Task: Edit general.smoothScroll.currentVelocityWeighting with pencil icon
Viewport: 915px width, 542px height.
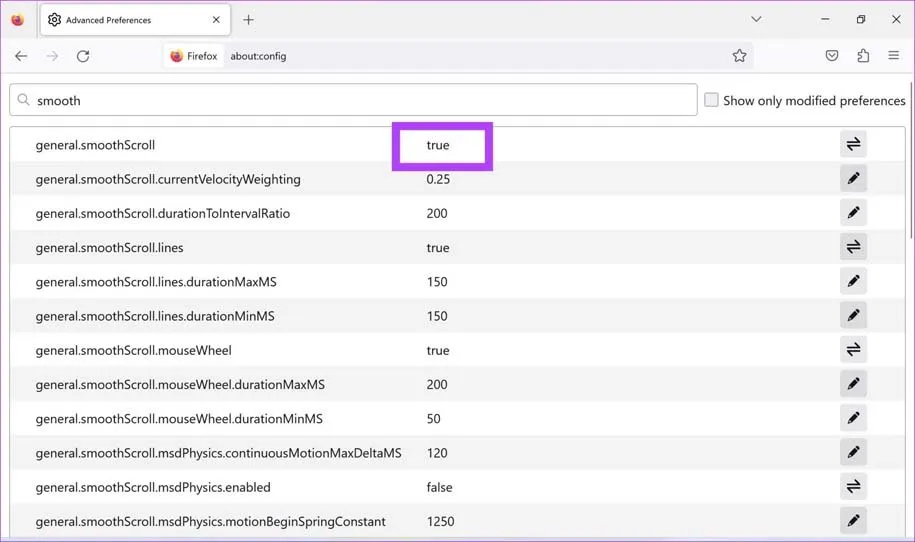Action: pyautogui.click(x=853, y=179)
